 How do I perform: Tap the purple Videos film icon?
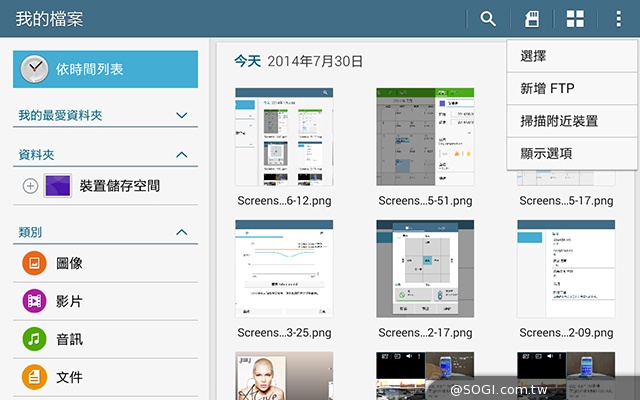pyautogui.click(x=34, y=301)
